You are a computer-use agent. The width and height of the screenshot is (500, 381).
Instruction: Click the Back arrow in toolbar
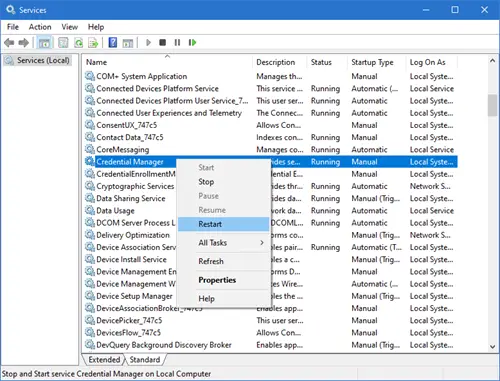pos(9,43)
